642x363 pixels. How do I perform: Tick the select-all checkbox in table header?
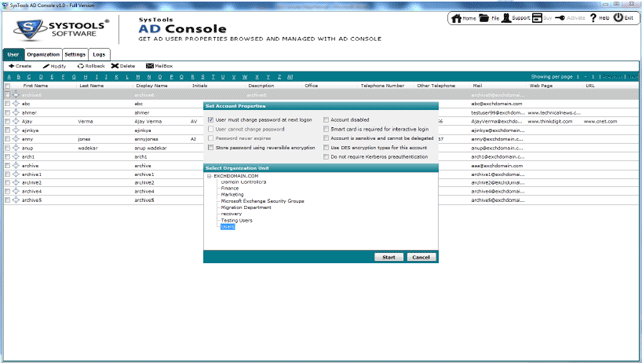7,86
